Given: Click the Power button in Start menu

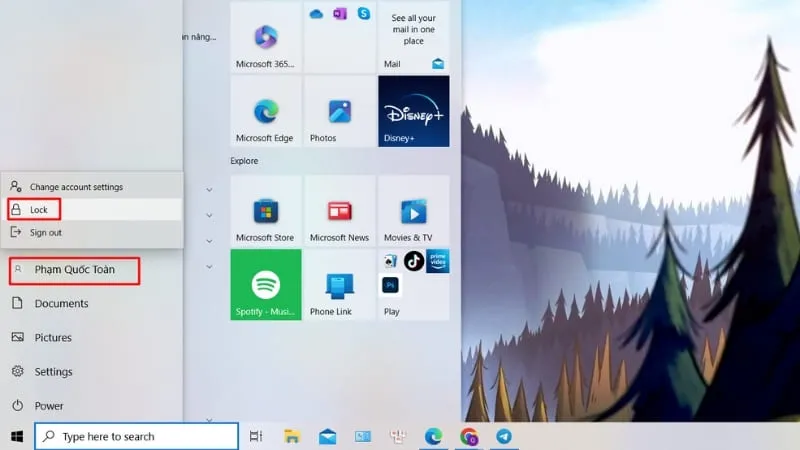Looking at the screenshot, I should point(49,406).
